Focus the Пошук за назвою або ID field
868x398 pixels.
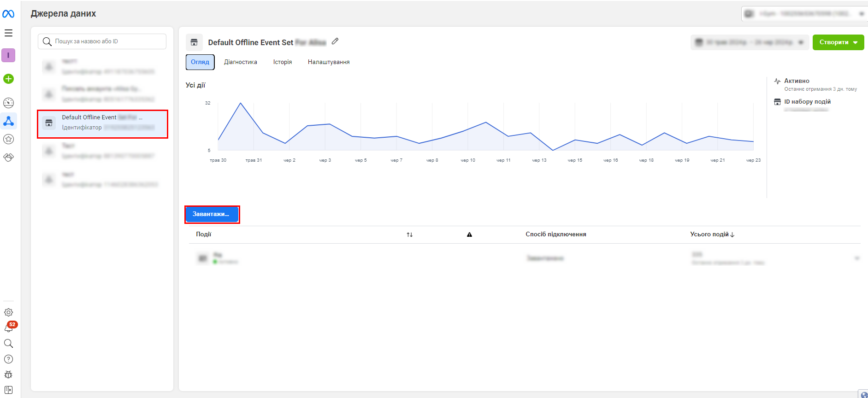[x=102, y=41]
